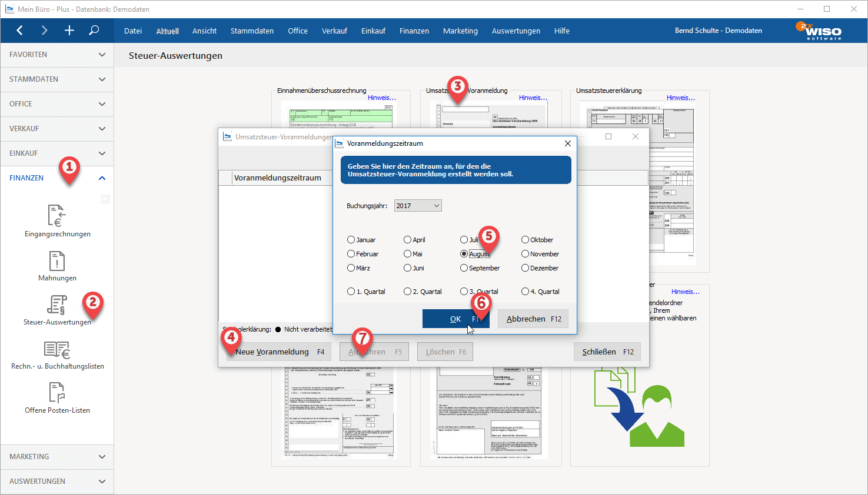Open the Auswertungen menu in the top bar

[516, 31]
